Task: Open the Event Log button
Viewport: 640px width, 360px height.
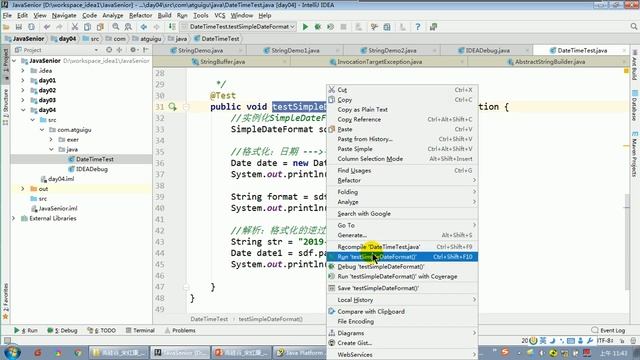Action: click(608, 331)
